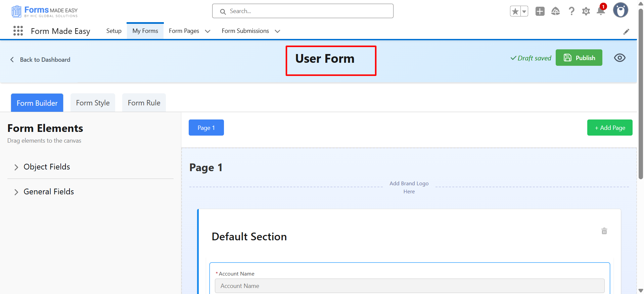Open the Setup gear icon
This screenshot has width=644, height=294.
coord(586,11)
